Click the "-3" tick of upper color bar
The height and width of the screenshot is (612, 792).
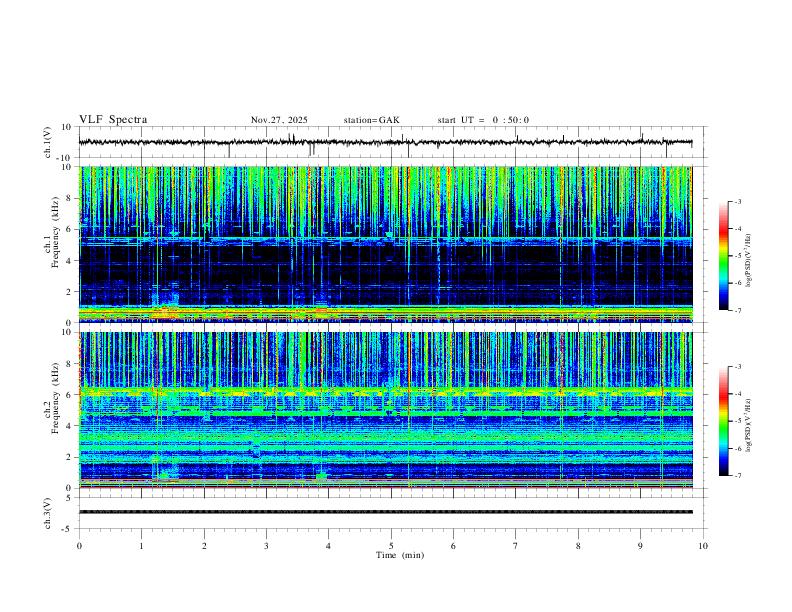pos(738,201)
